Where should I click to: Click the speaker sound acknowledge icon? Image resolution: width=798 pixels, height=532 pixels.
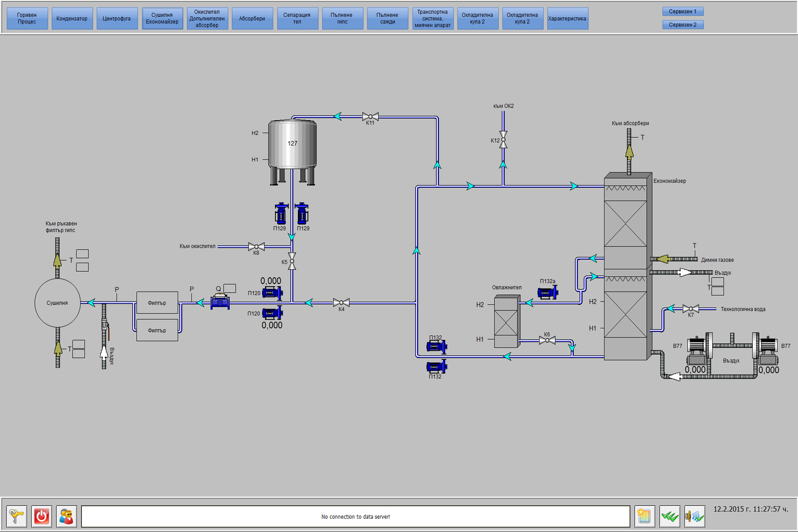click(694, 516)
